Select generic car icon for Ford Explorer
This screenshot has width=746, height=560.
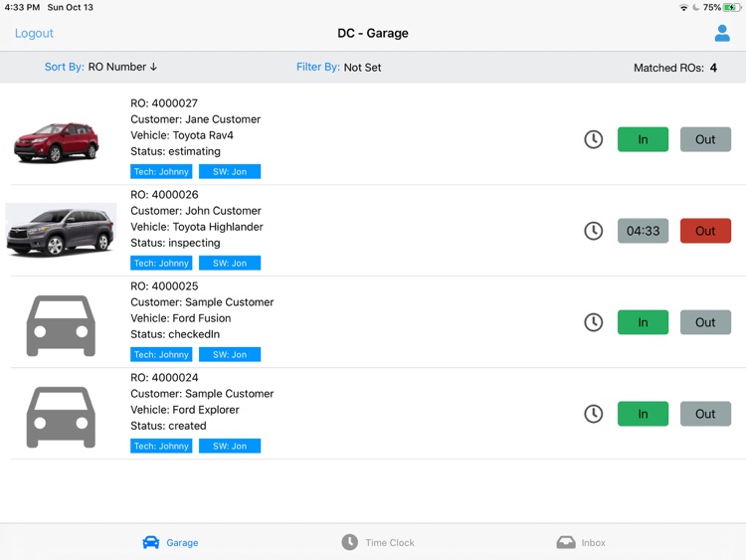coord(61,417)
